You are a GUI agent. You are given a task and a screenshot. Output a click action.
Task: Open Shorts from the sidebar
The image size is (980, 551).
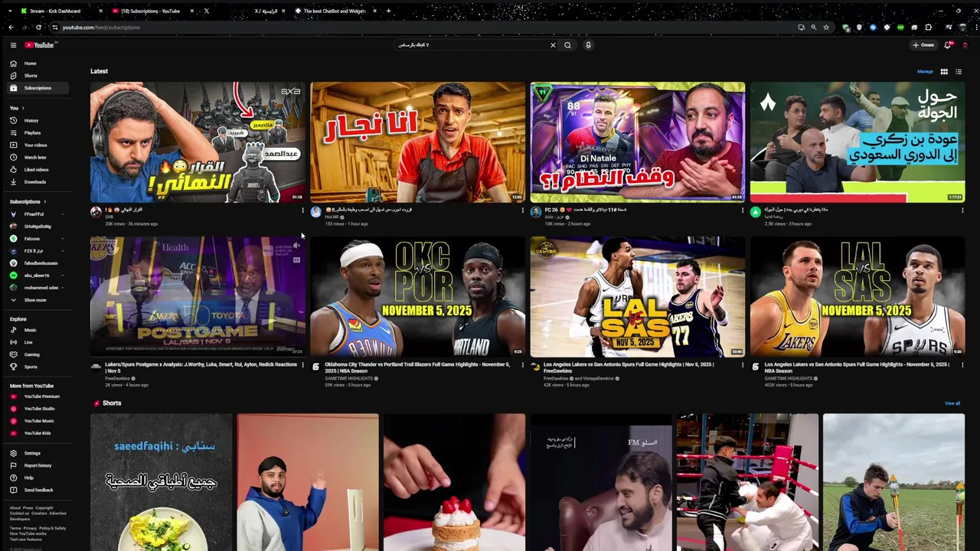[x=38, y=76]
